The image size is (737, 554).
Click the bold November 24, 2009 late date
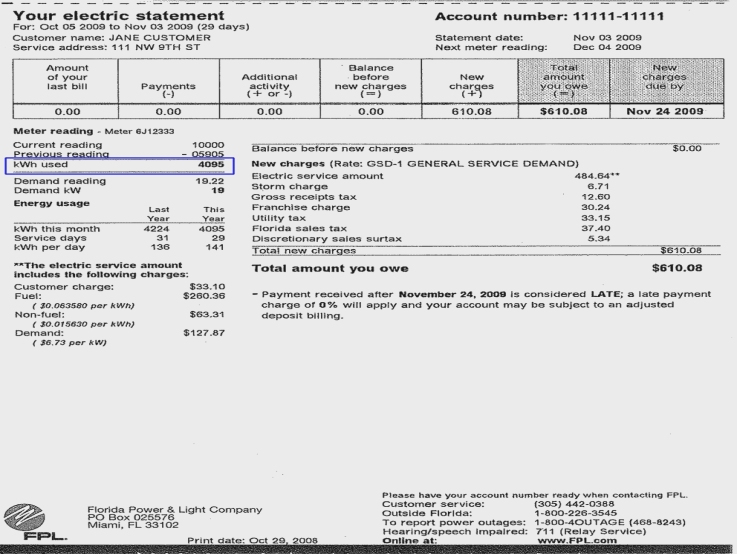(x=452, y=294)
